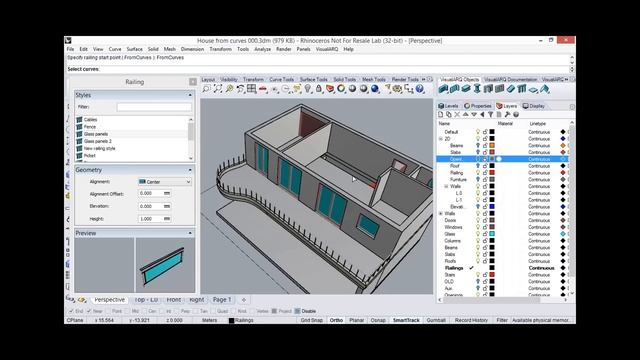This screenshot has height=360, width=640.
Task: Select the VisualARQ Column tool
Action: 477,89
